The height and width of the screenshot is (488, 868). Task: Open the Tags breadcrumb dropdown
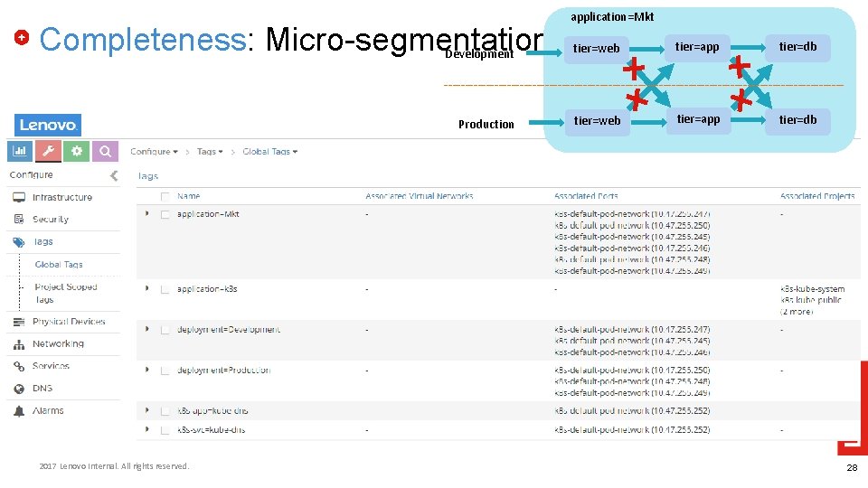click(x=210, y=152)
